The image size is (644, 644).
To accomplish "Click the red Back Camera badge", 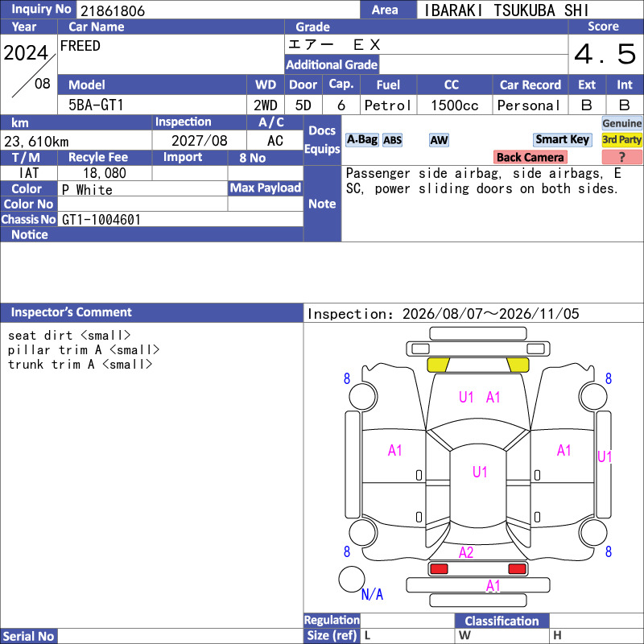I will 530,157.
